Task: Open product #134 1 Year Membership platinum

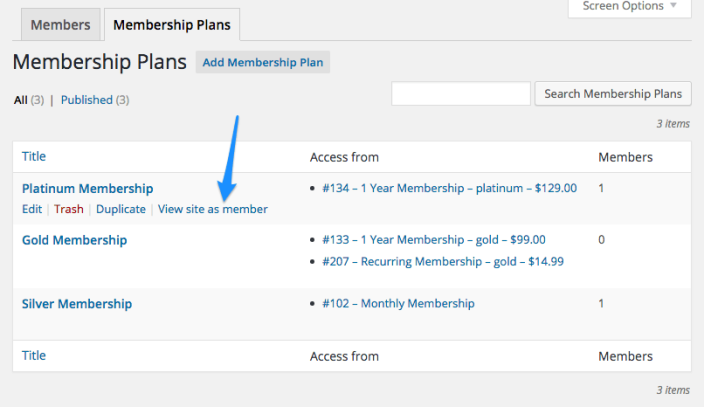Action: (x=449, y=188)
